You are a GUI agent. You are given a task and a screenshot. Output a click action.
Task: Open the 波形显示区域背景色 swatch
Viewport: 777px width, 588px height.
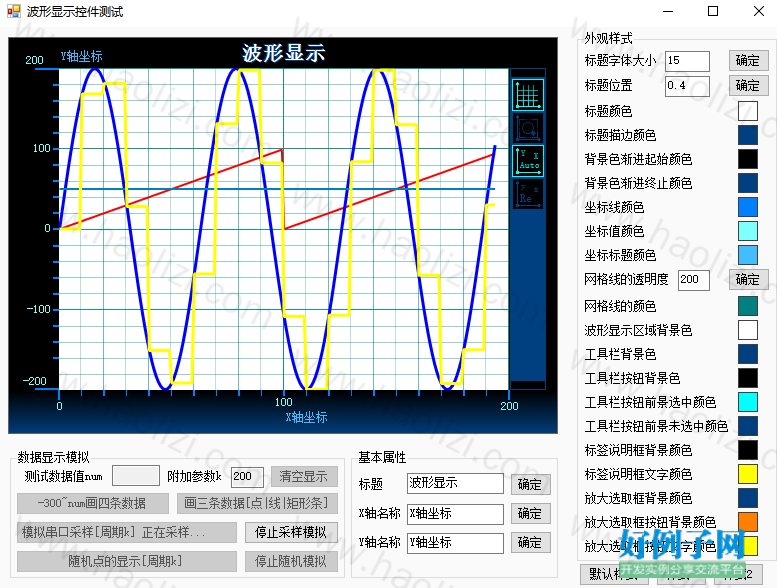coord(747,330)
